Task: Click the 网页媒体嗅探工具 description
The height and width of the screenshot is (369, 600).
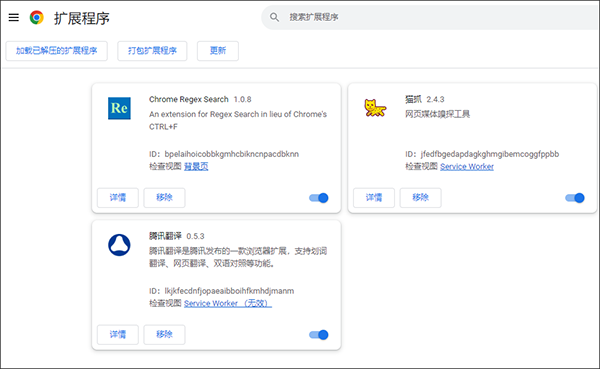Action: 437,114
